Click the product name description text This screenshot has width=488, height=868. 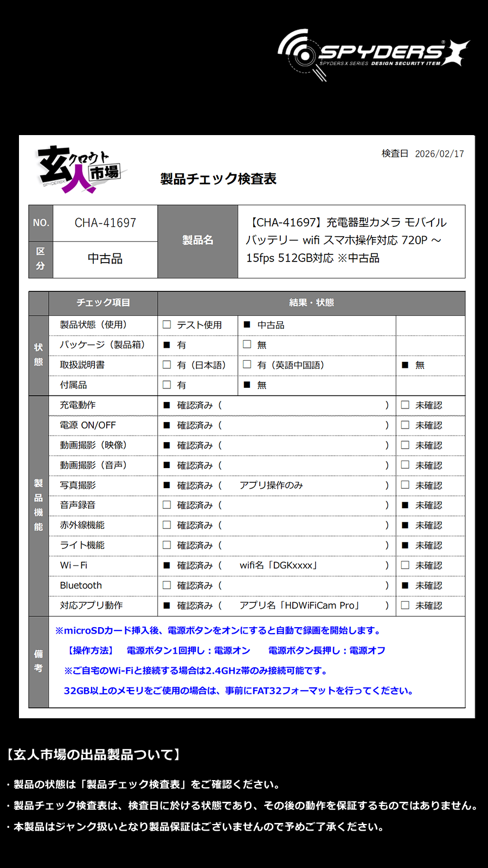pos(346,240)
